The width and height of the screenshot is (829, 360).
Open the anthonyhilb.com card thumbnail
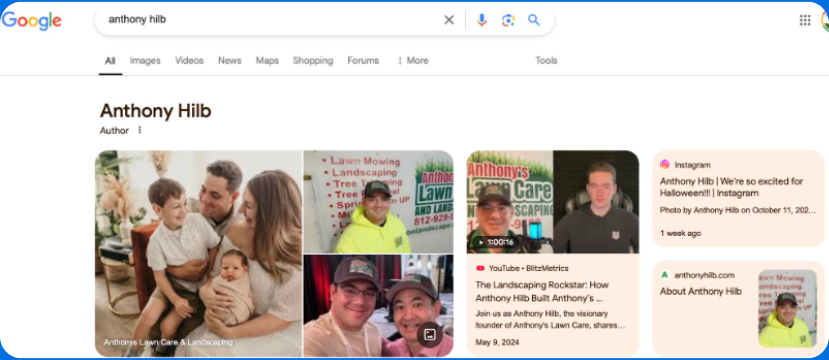(x=787, y=308)
